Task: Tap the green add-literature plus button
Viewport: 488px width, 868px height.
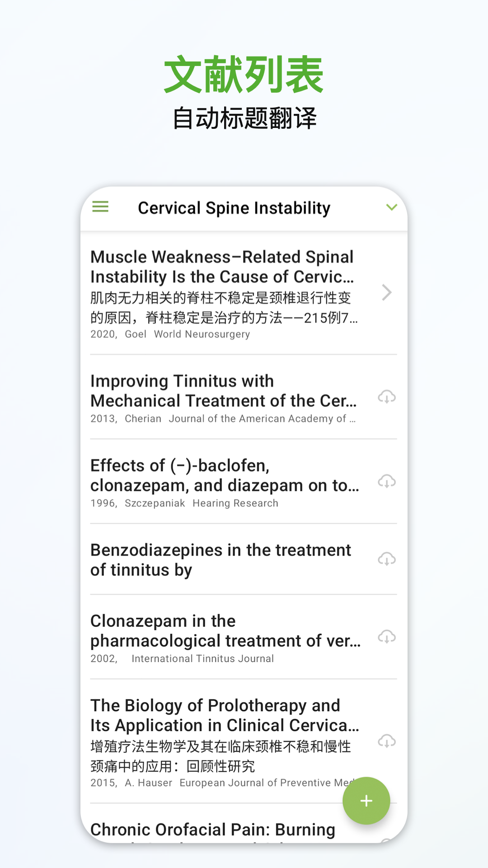Action: pyautogui.click(x=366, y=801)
